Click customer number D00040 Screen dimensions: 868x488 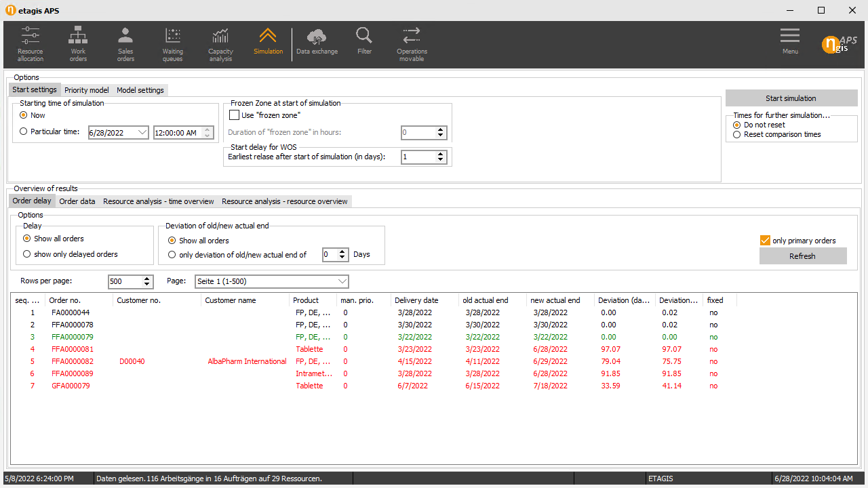[x=132, y=361]
